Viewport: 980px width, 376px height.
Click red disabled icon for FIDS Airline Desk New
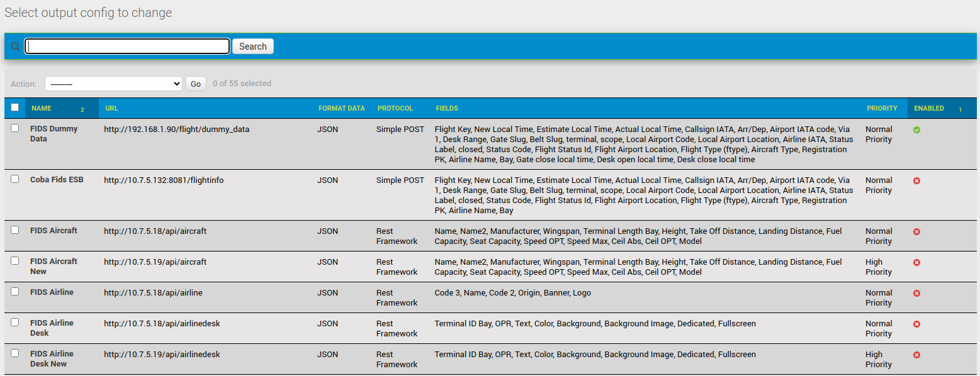point(916,355)
